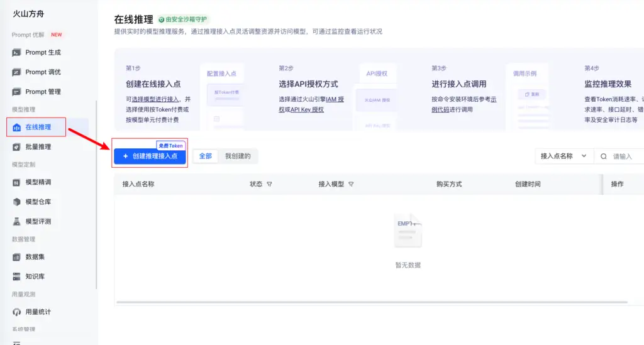
Task: Click the API Key 授权 link
Action: tap(307, 109)
